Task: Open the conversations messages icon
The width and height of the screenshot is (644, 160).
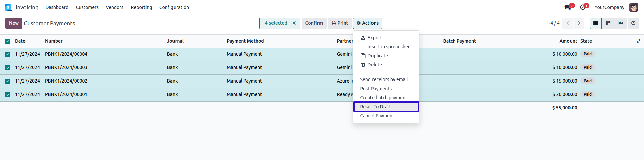Action: click(x=568, y=7)
